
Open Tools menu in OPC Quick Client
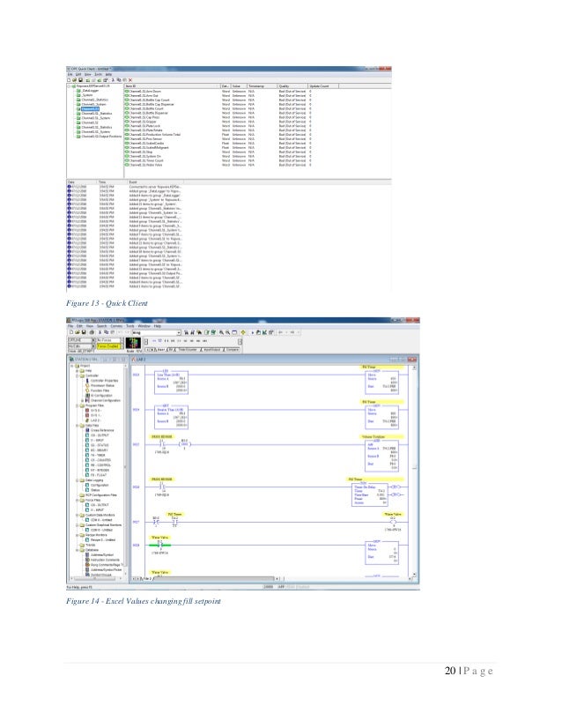pyautogui.click(x=98, y=74)
